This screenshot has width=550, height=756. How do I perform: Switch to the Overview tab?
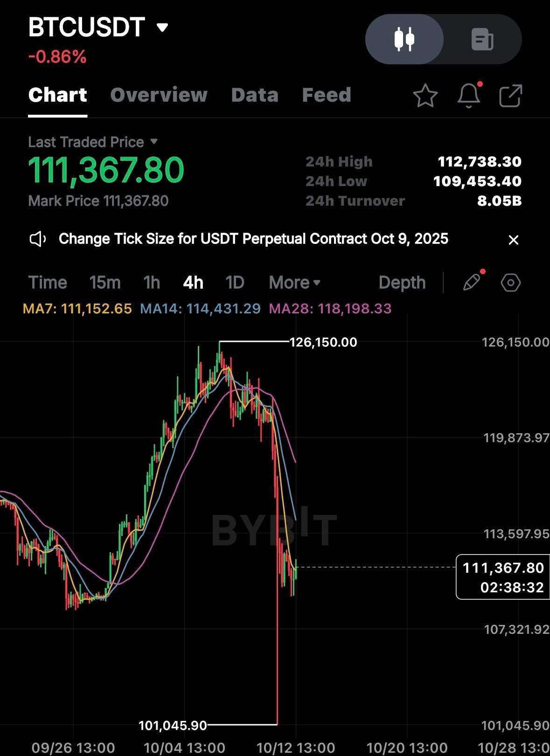[x=159, y=95]
